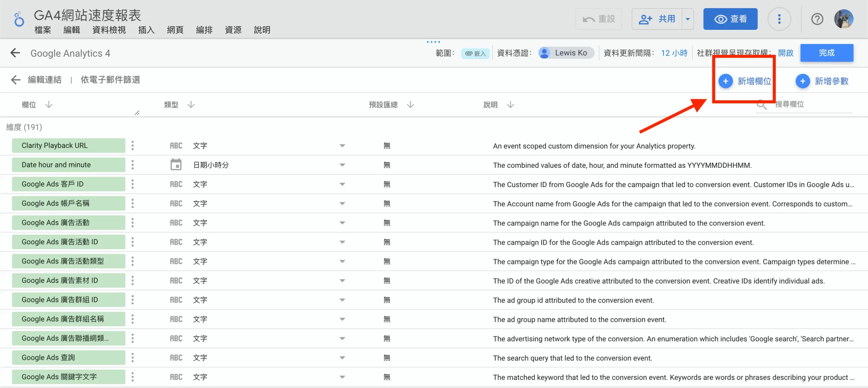868x388 pixels.
Task: Open the 插入 menu
Action: 146,30
